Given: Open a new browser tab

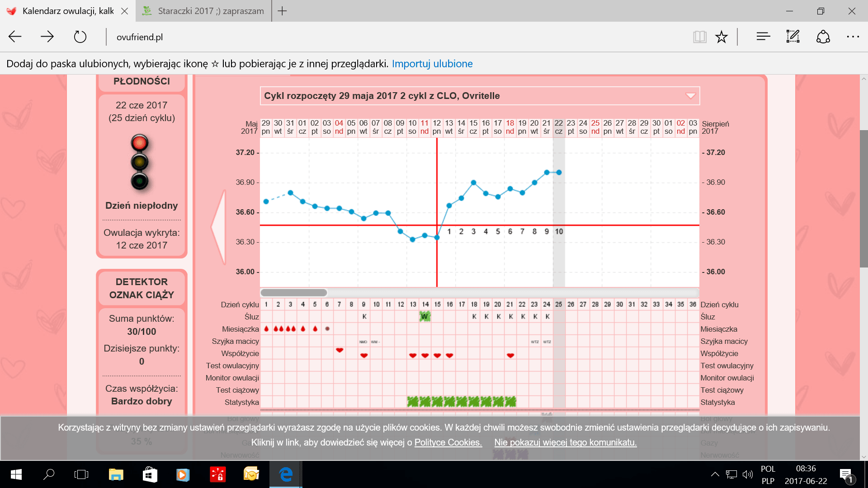Looking at the screenshot, I should [x=282, y=11].
